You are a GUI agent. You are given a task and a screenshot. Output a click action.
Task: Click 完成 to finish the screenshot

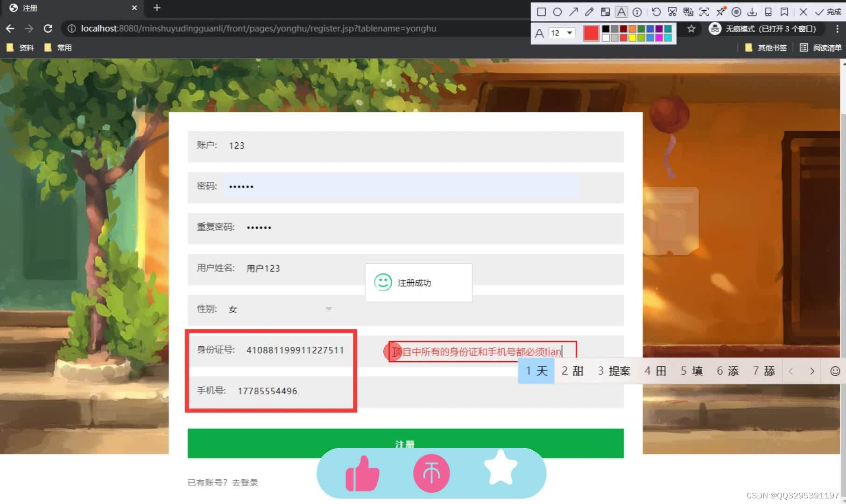click(828, 12)
